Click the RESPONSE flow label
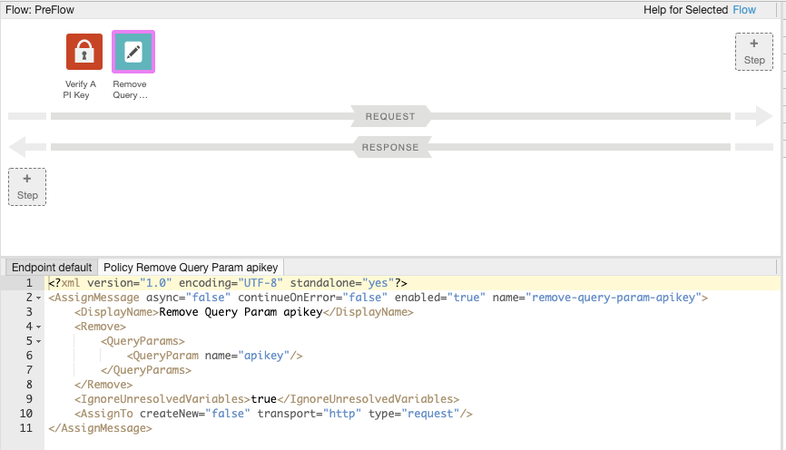 click(x=390, y=148)
